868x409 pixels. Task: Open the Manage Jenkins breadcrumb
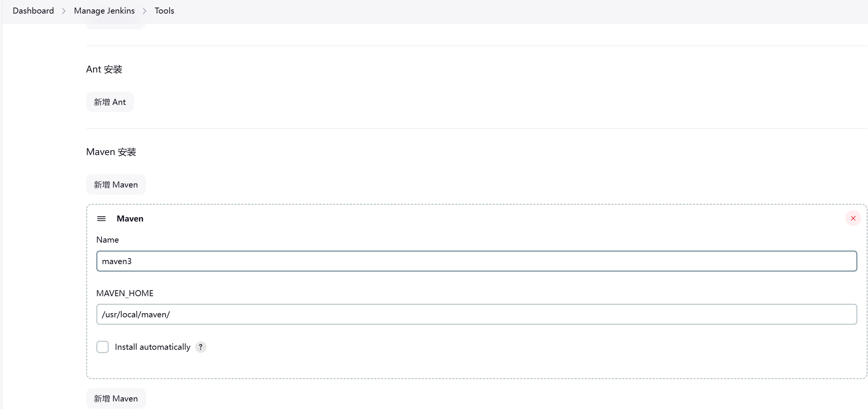coord(104,11)
